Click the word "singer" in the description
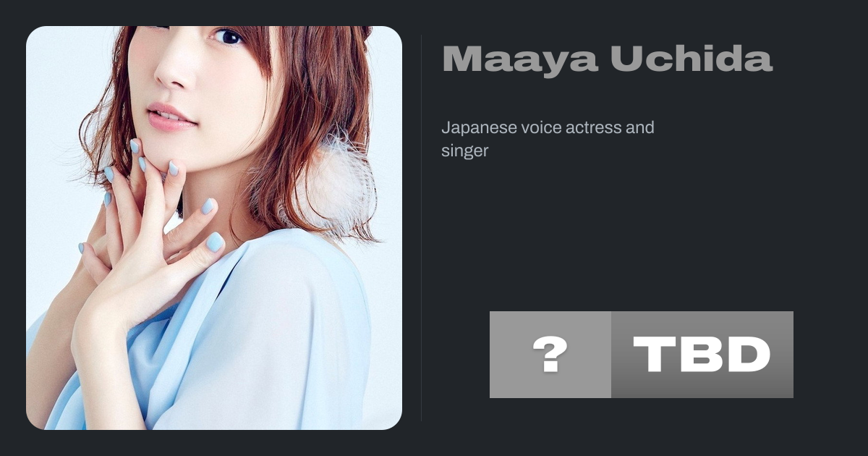868x456 pixels. (x=465, y=152)
